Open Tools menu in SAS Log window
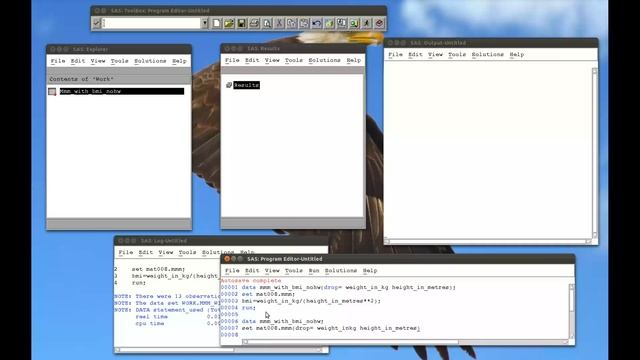The image size is (640, 360). [x=187, y=252]
